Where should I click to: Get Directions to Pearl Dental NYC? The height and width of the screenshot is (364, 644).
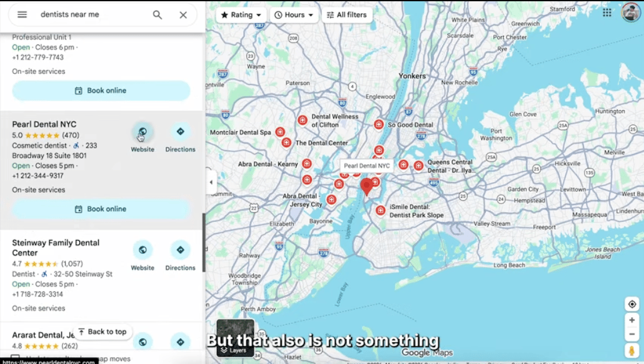click(180, 132)
